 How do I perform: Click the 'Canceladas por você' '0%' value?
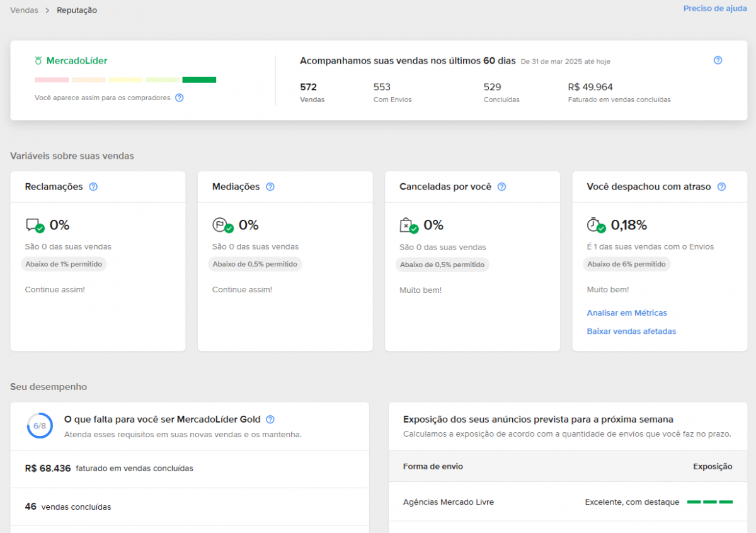[x=433, y=225]
